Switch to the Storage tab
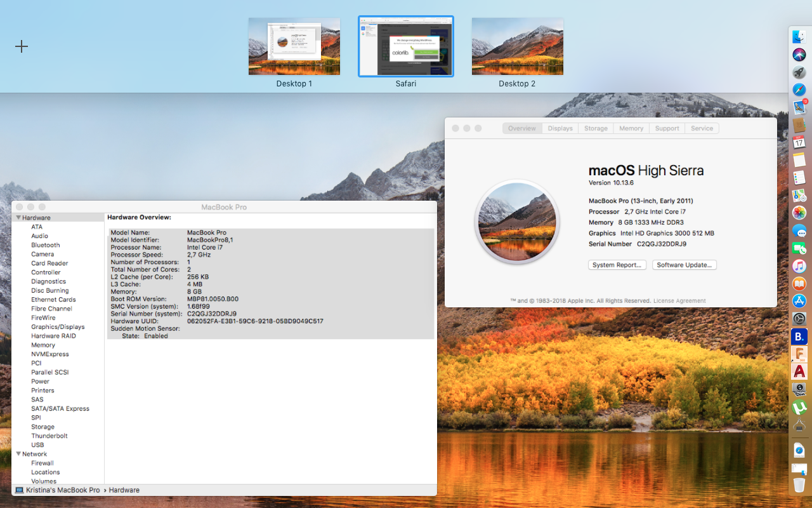 (x=596, y=128)
